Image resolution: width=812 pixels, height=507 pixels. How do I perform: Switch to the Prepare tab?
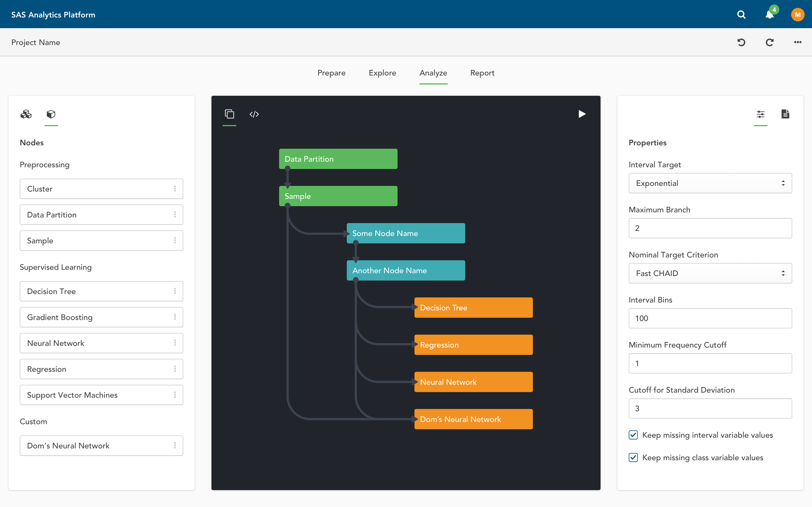331,73
